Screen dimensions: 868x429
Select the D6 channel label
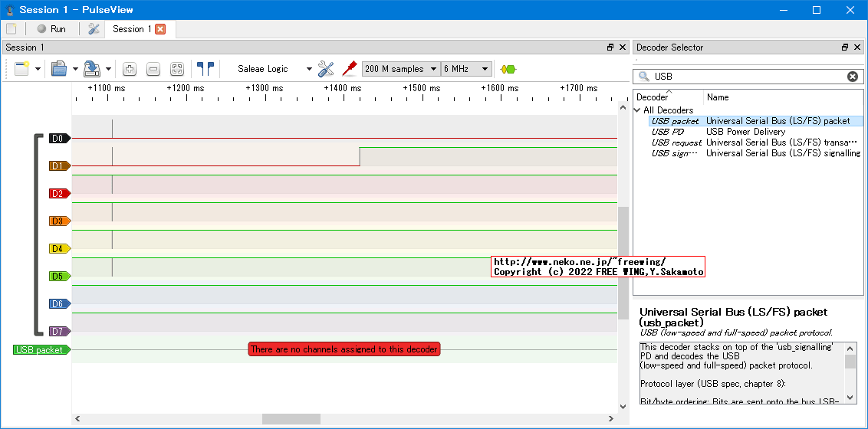point(60,303)
